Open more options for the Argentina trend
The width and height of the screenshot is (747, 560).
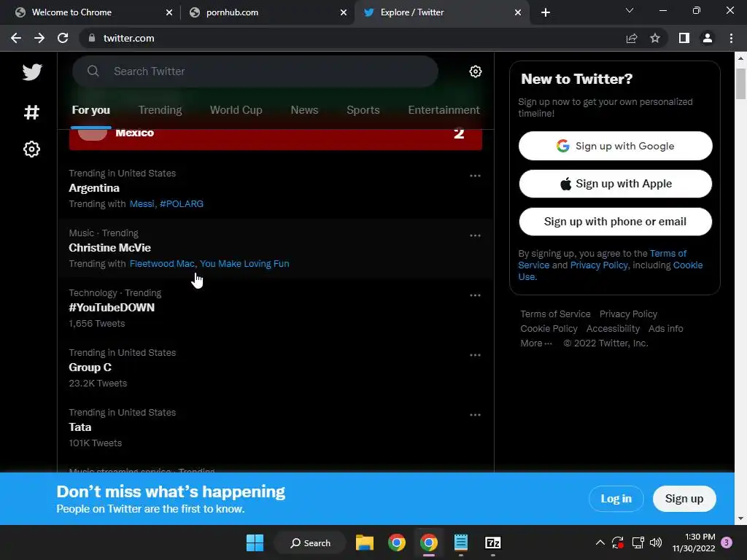(x=475, y=176)
